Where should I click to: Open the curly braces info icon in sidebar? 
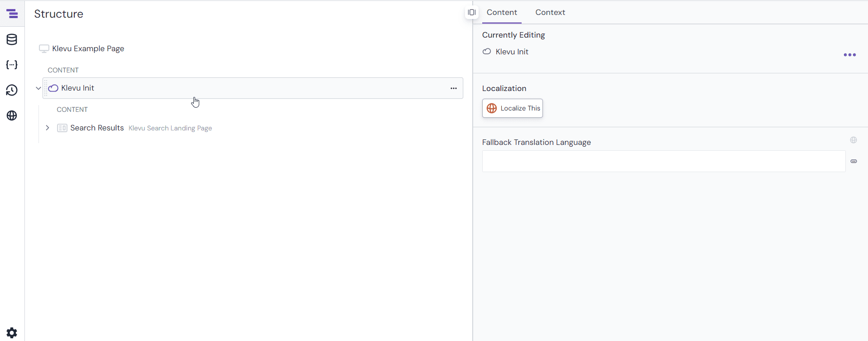(x=12, y=65)
